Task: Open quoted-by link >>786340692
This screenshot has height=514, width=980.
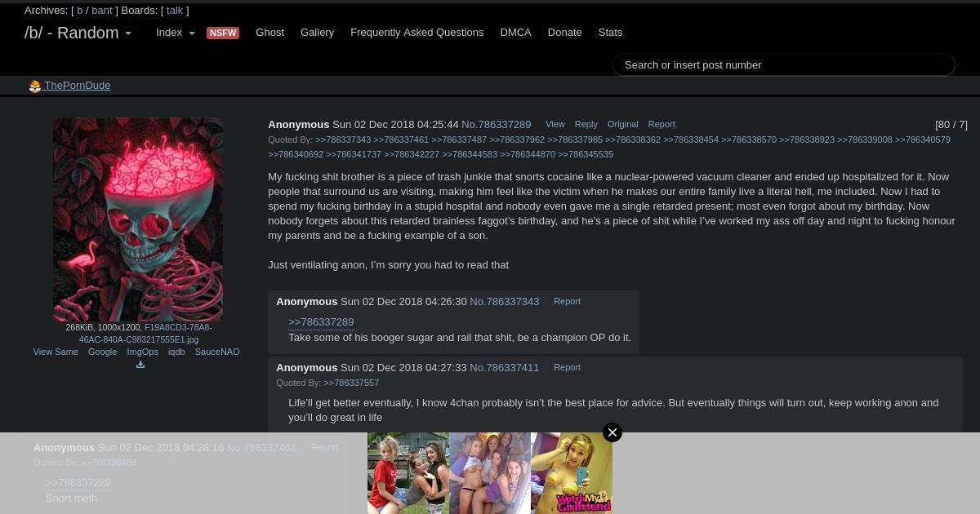Action: click(296, 155)
